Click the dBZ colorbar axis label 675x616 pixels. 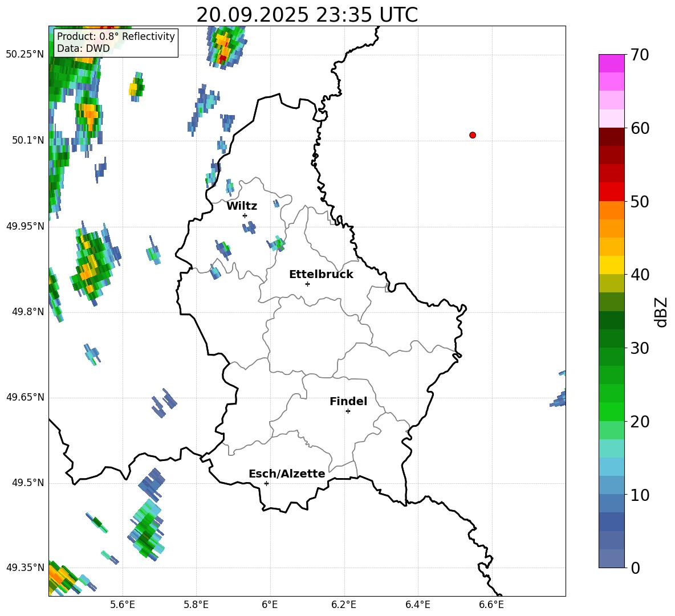click(662, 312)
